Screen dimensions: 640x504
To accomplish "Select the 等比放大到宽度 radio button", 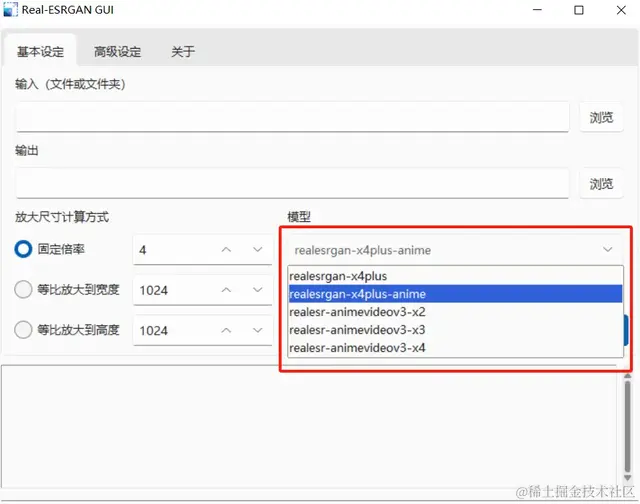I will tap(23, 289).
